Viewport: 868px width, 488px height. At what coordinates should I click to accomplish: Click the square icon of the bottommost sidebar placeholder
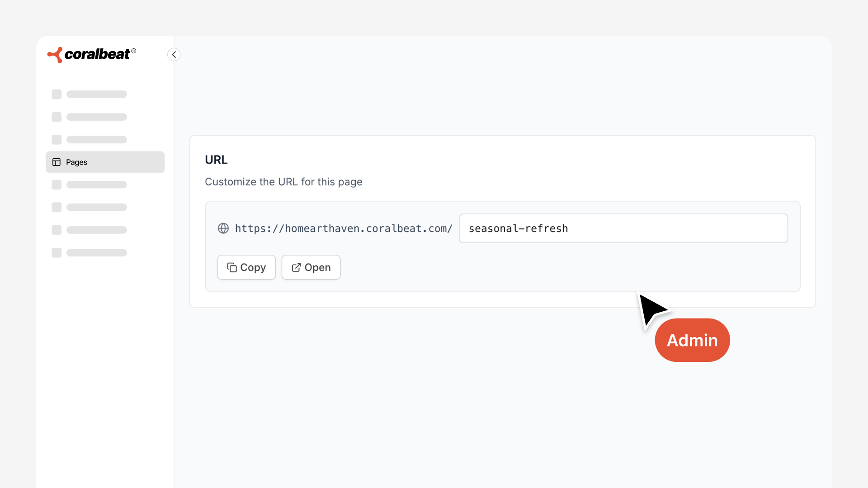click(57, 253)
